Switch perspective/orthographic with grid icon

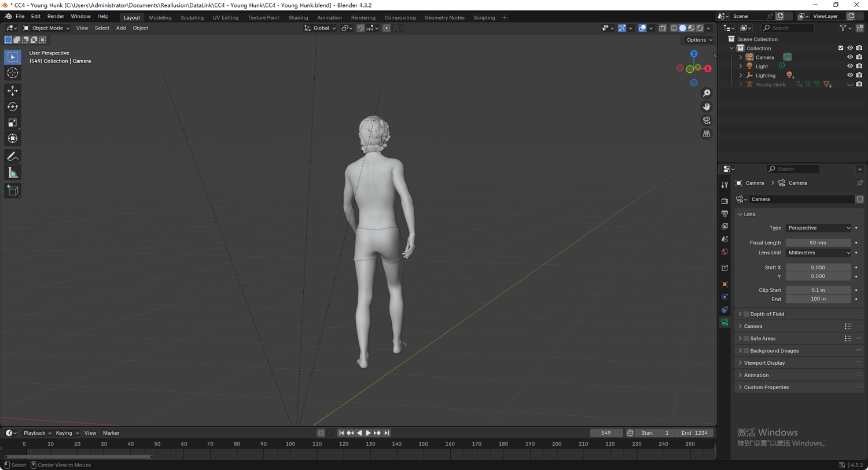707,134
